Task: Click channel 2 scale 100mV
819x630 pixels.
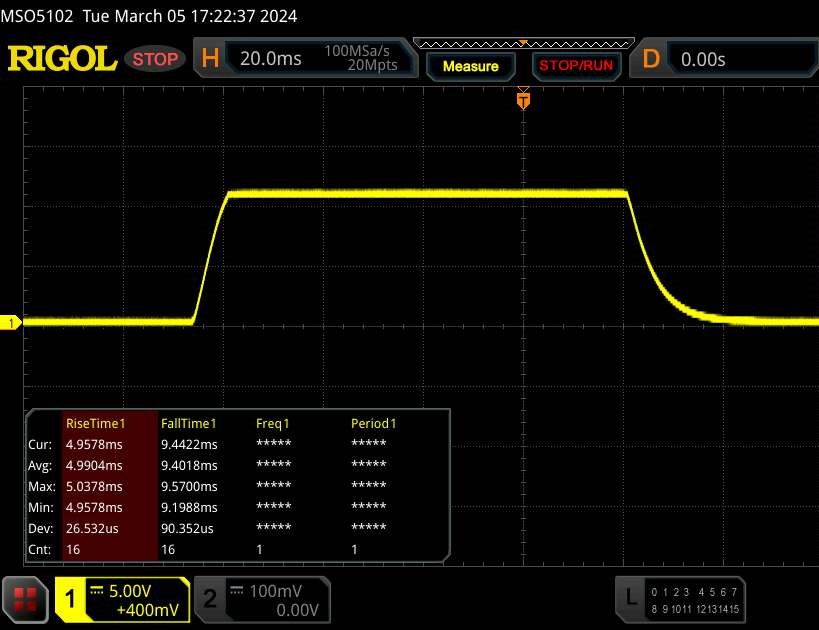Action: tap(275, 591)
